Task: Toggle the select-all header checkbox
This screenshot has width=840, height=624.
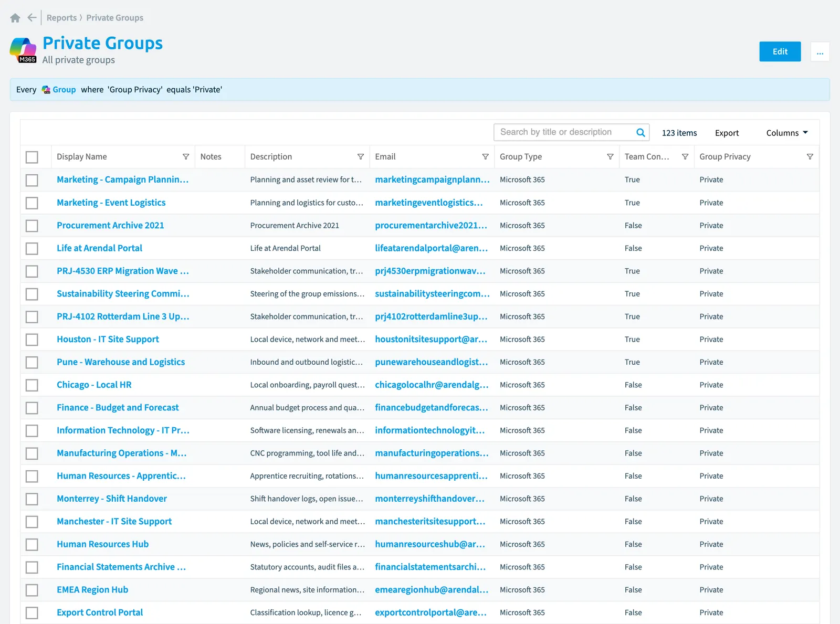Action: (x=32, y=157)
